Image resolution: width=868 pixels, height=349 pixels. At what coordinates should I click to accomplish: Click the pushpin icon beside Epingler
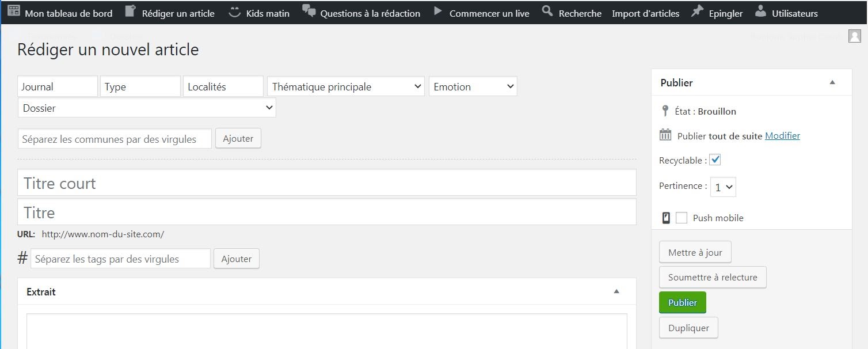point(697,12)
